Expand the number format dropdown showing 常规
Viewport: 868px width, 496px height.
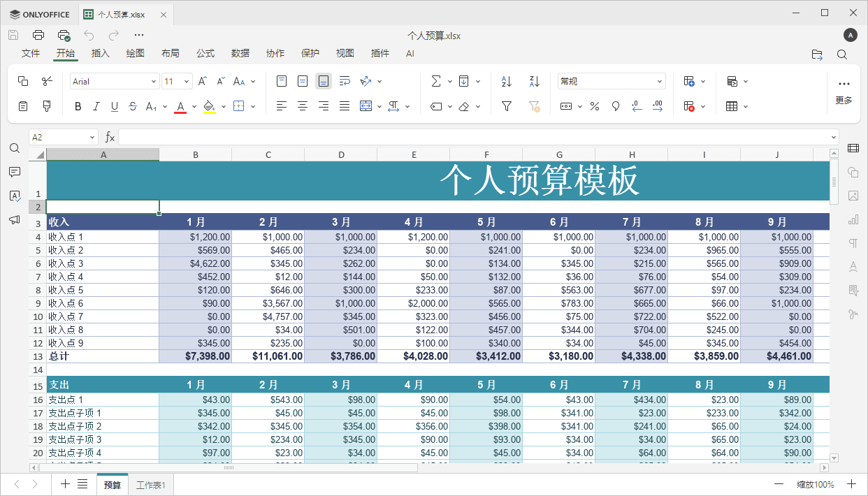(659, 81)
